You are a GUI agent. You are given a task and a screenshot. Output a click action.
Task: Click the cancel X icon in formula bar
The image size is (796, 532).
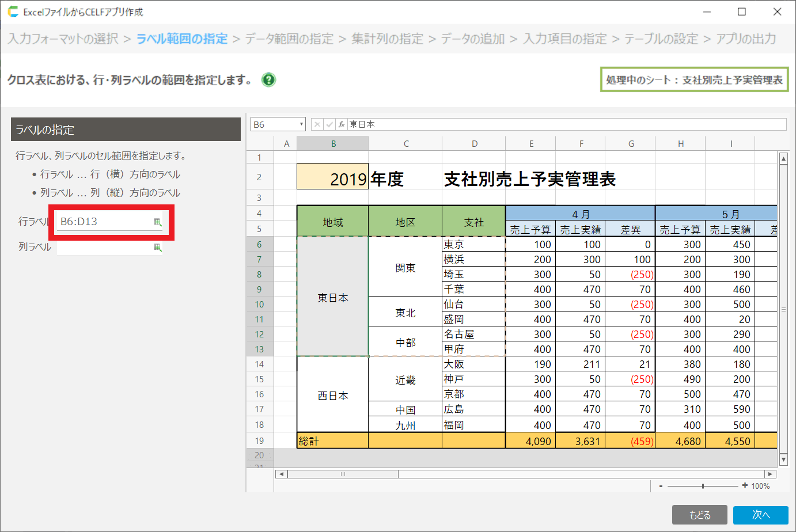[317, 124]
